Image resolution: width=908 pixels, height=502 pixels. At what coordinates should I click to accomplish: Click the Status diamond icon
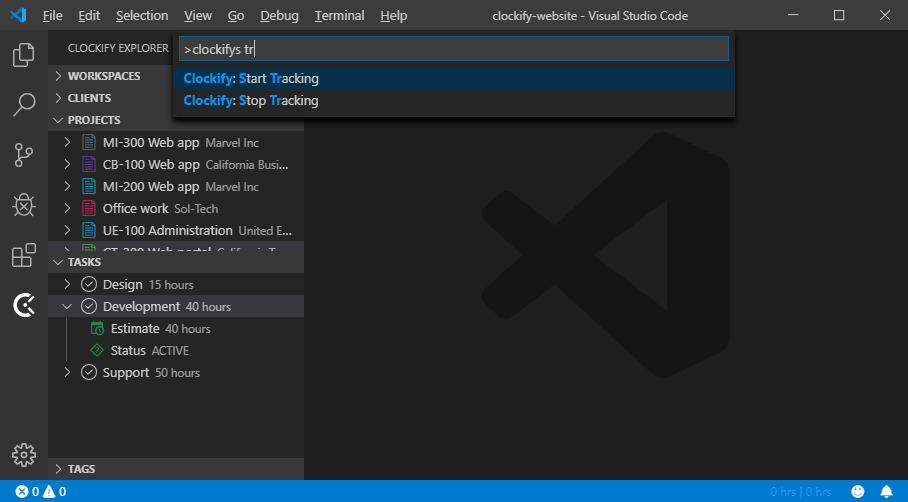pyautogui.click(x=97, y=350)
